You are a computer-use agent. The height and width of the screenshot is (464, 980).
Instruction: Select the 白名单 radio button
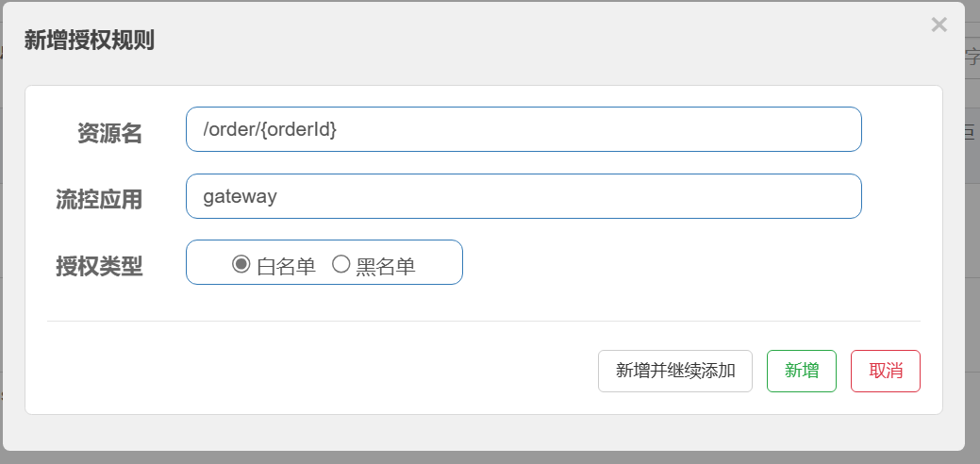tap(241, 265)
